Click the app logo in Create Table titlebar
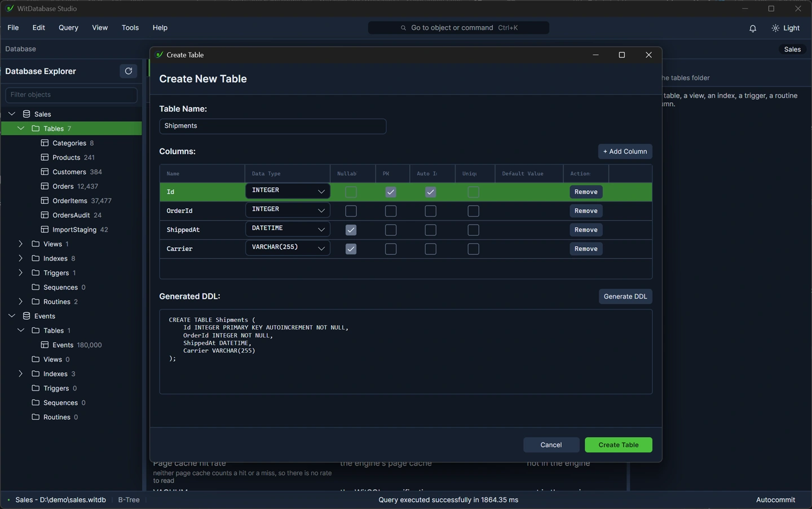812x509 pixels. tap(160, 55)
